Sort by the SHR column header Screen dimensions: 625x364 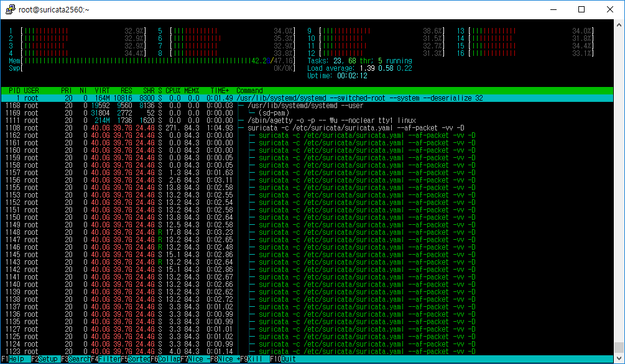[149, 91]
